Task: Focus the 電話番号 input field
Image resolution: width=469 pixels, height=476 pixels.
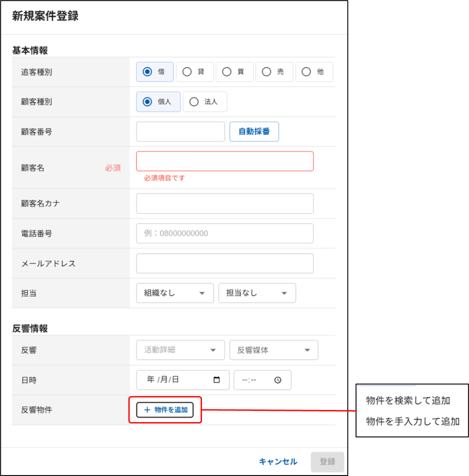Action: [x=225, y=233]
